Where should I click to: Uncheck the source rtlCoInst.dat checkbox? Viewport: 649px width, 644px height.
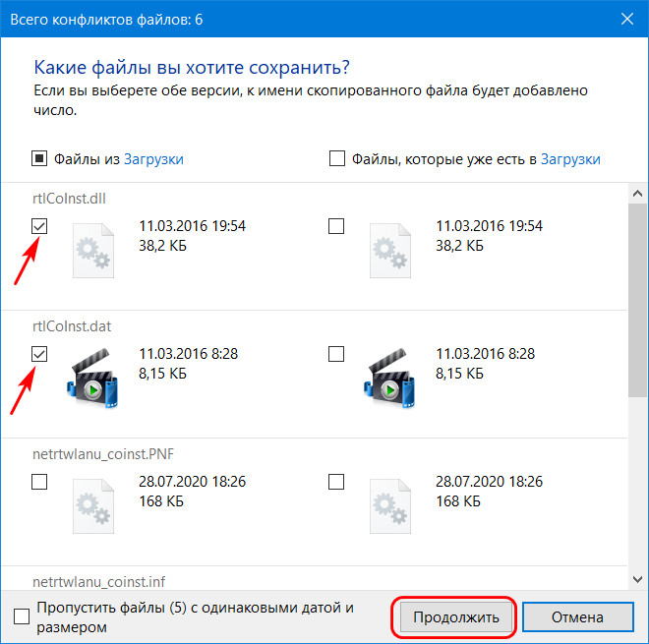pos(39,354)
